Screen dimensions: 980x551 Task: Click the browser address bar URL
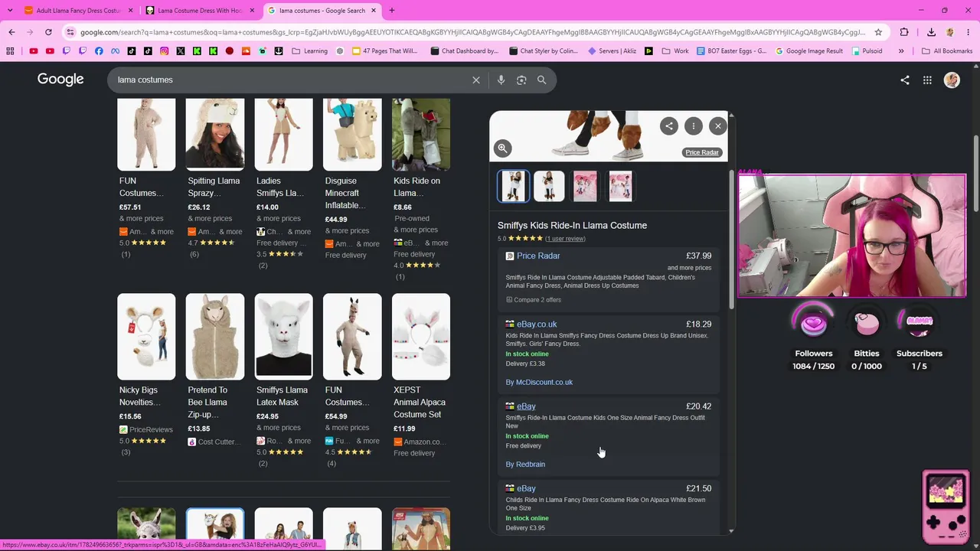click(x=473, y=32)
